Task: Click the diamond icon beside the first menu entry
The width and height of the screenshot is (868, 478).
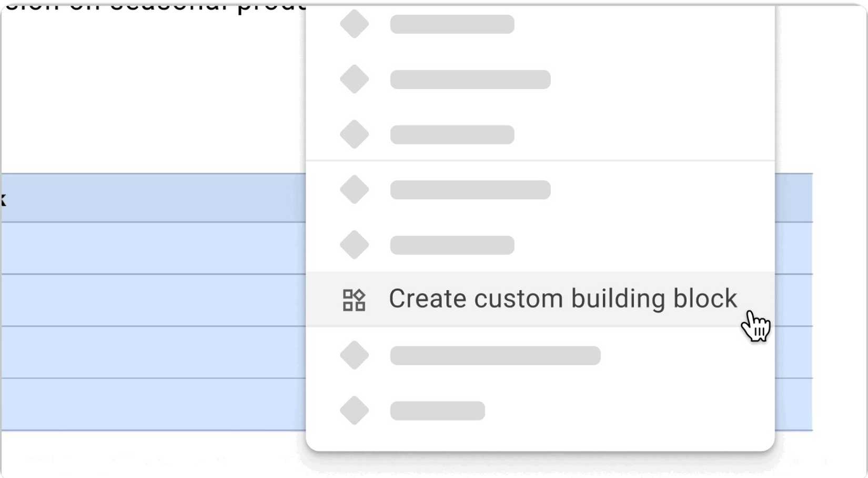Action: [355, 23]
